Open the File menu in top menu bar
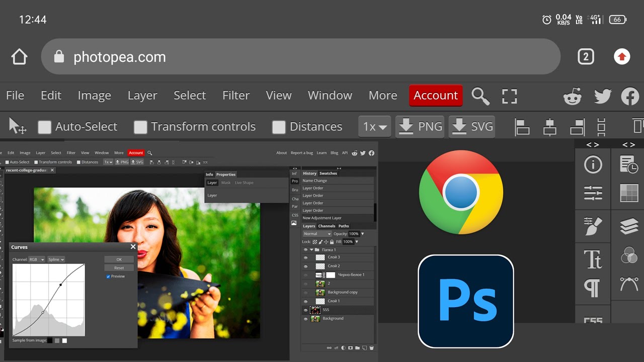This screenshot has width=644, height=362. tap(15, 96)
